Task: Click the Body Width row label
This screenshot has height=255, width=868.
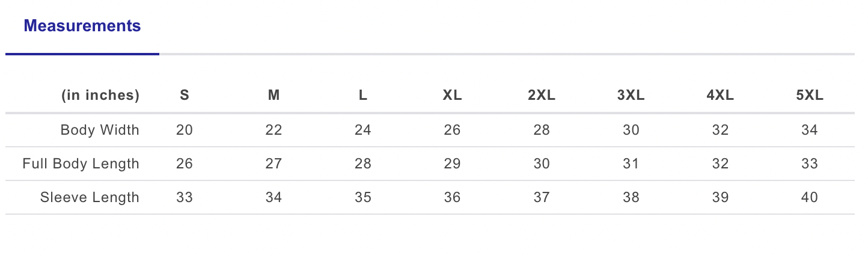Action: 100,130
